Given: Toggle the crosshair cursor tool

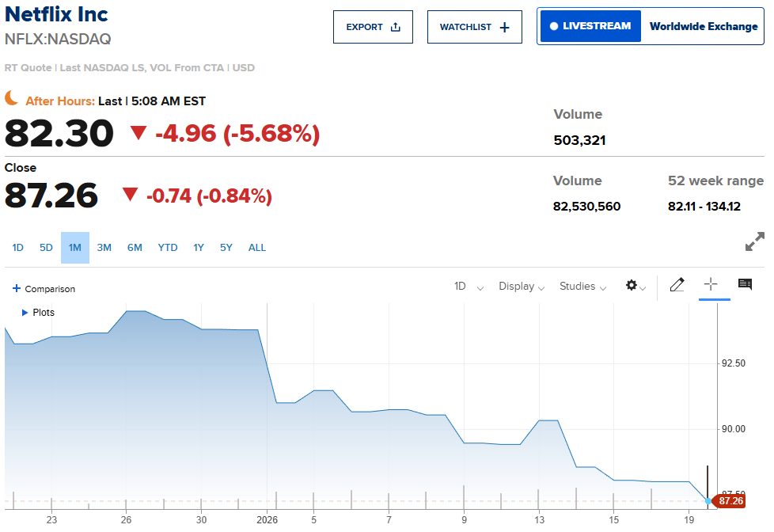Looking at the screenshot, I should pyautogui.click(x=711, y=284).
